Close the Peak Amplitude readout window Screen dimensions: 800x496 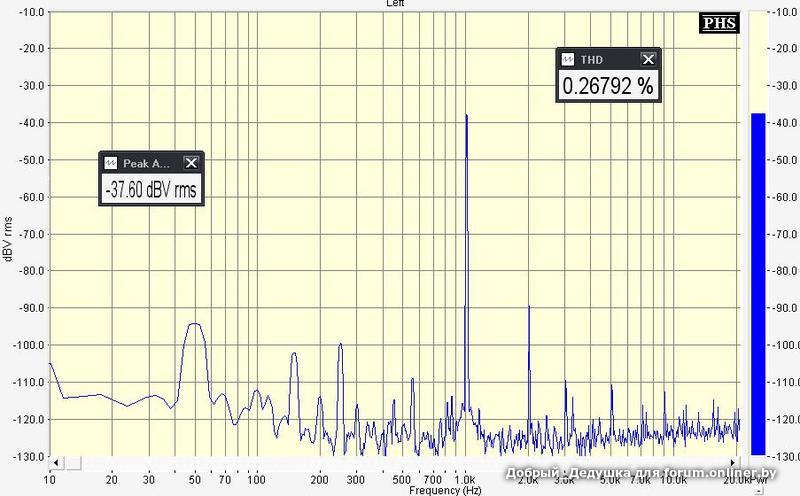(x=191, y=163)
